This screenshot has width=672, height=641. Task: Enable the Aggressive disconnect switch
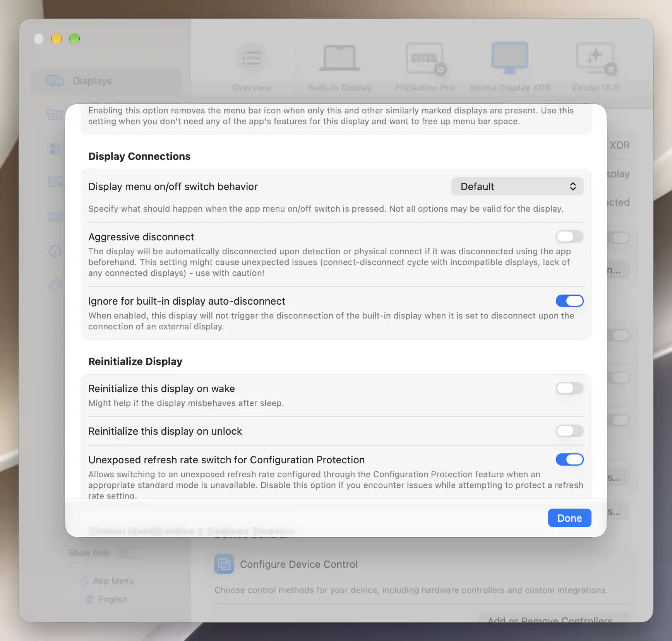point(569,237)
